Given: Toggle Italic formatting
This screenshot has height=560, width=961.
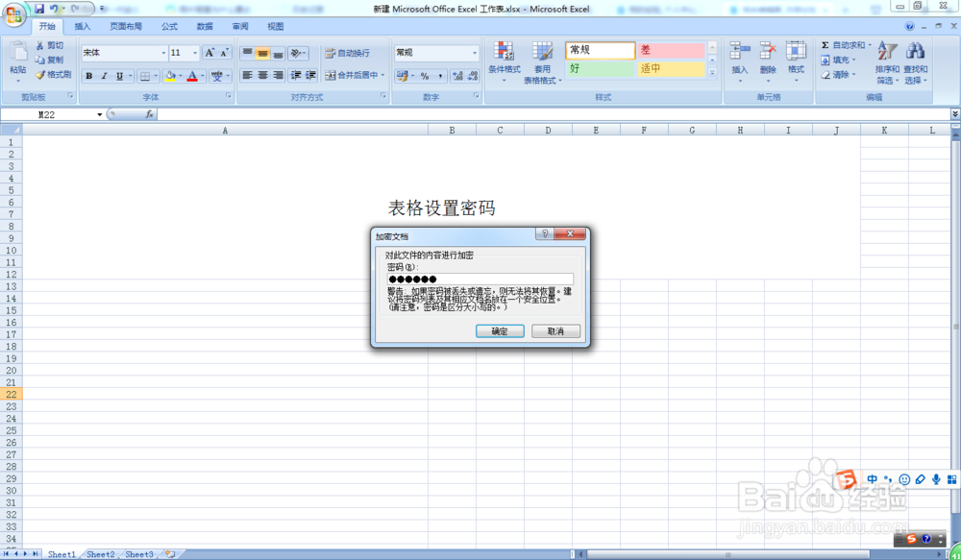Looking at the screenshot, I should tap(106, 74).
